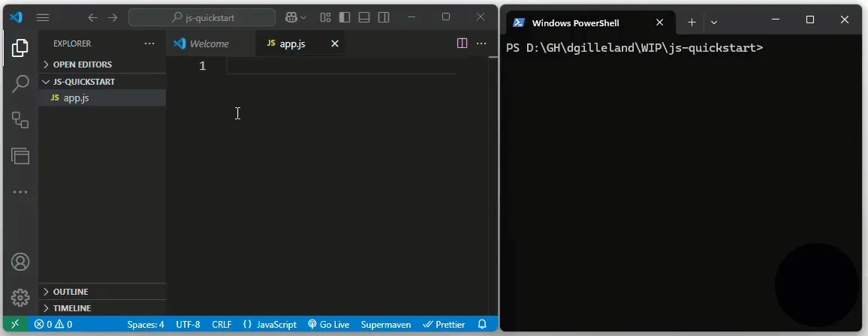Viewport: 868px width, 336px height.
Task: Open the Source Control view
Action: (20, 120)
